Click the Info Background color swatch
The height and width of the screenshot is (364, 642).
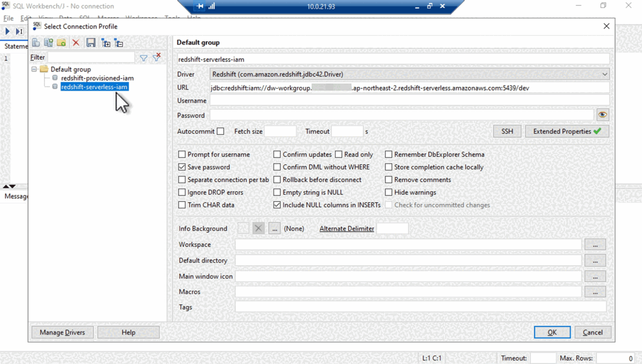[243, 228]
